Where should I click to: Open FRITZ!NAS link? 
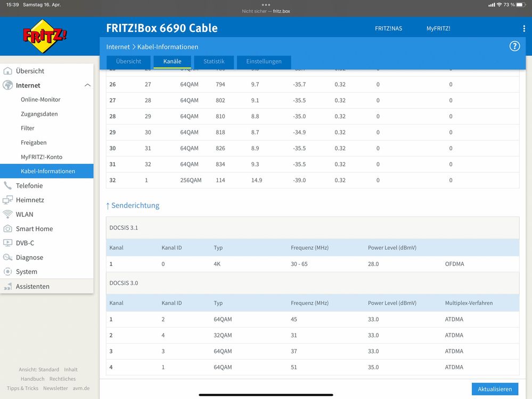click(x=388, y=29)
